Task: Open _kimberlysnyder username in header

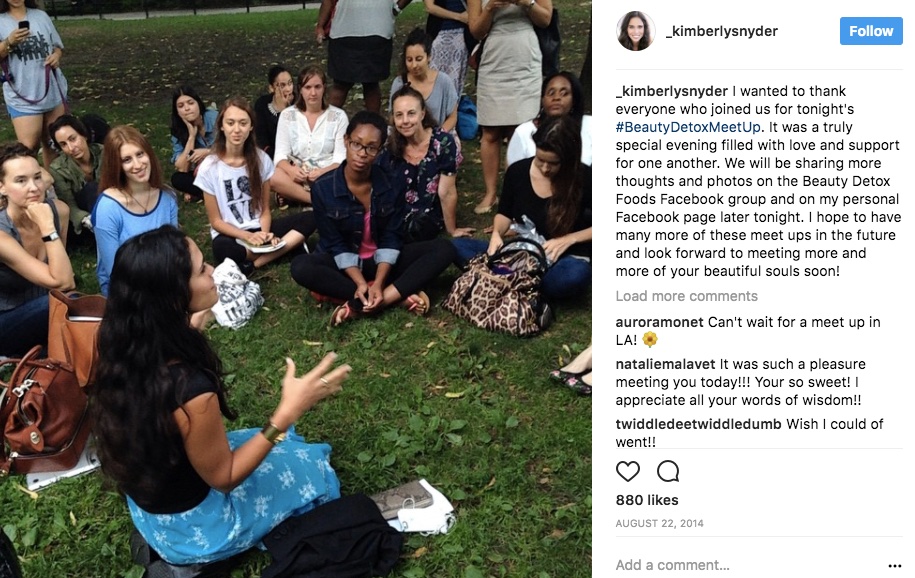Action: click(722, 31)
